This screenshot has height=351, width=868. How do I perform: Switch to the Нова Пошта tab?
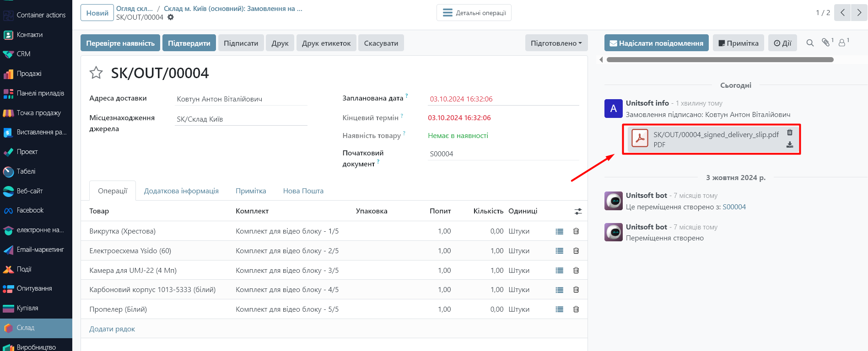click(x=303, y=191)
